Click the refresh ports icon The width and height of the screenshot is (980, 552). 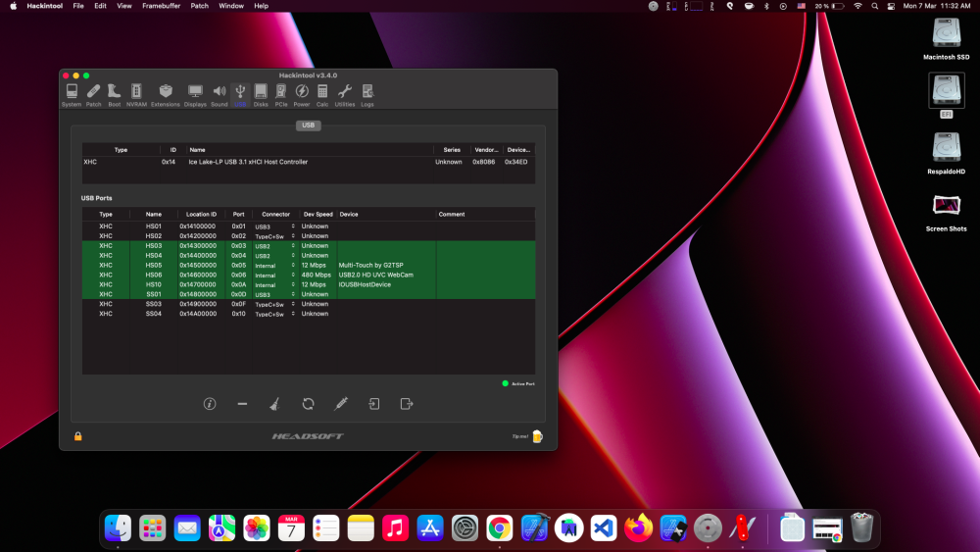pyautogui.click(x=308, y=404)
